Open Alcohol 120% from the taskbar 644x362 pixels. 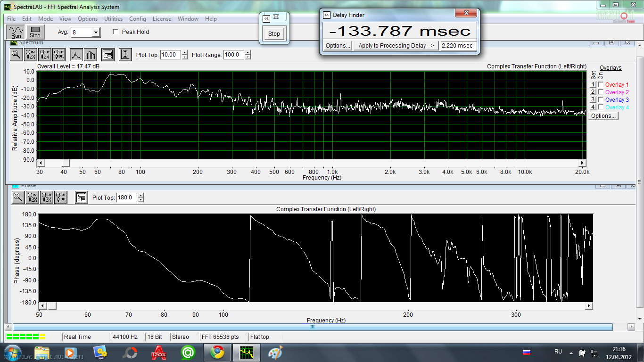tap(159, 353)
